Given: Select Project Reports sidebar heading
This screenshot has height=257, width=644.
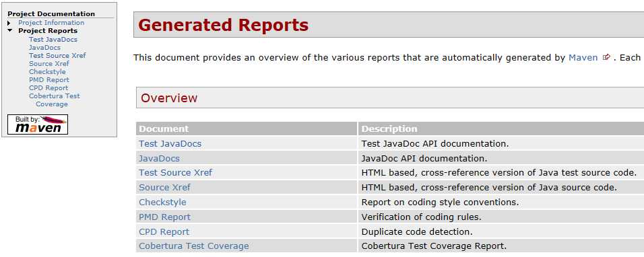Looking at the screenshot, I should click(x=48, y=31).
